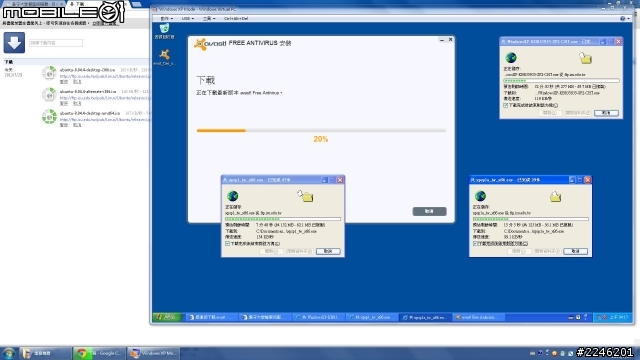Minimize the avast installer window

click(442, 40)
